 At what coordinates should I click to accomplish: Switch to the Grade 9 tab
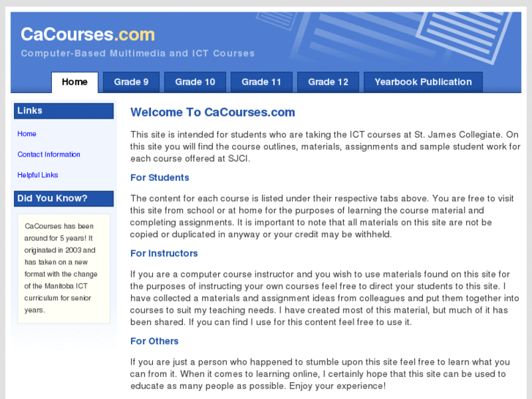(x=131, y=82)
